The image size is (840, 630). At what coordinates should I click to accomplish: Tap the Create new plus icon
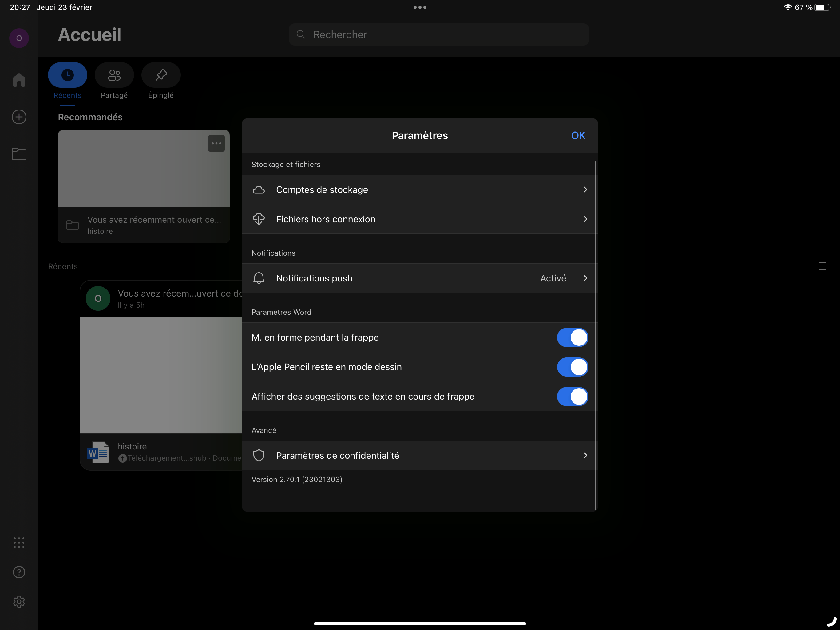[19, 117]
